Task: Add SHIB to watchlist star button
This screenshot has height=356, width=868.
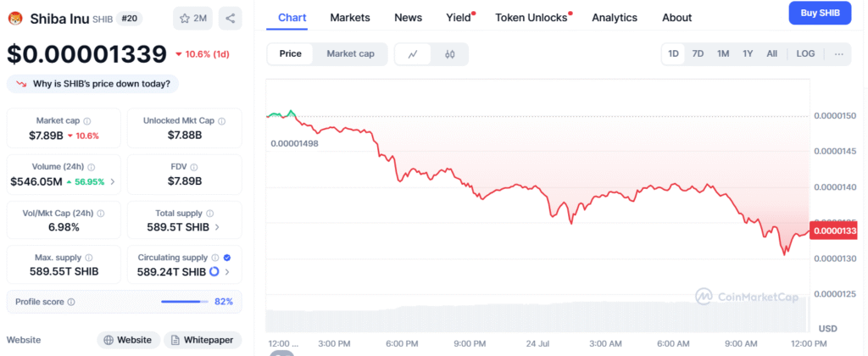Action: 193,19
